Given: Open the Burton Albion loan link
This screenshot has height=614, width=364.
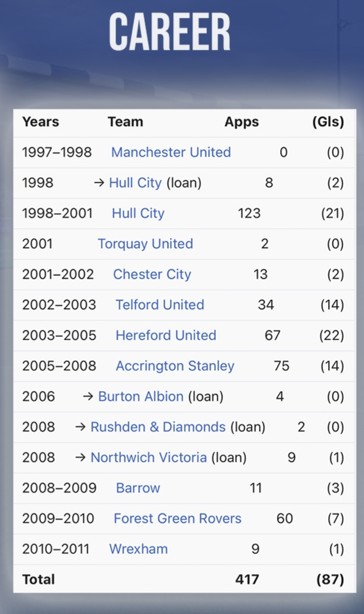Looking at the screenshot, I should tap(141, 396).
